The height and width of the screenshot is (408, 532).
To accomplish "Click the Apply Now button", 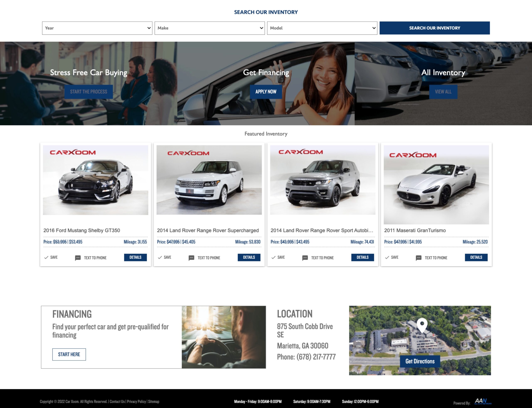I will coord(266,92).
